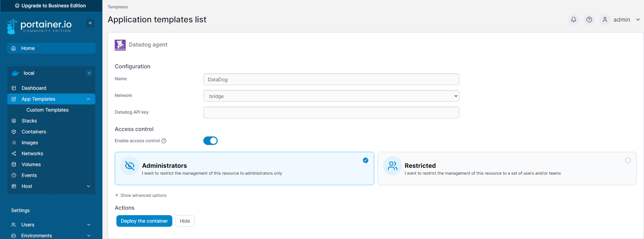Viewport: 644px width, 239px height.
Task: Click the Containers cube icon
Action: (x=14, y=132)
